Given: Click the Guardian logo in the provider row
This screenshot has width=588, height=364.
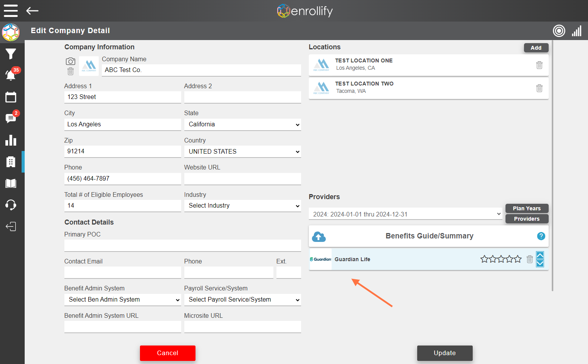Looking at the screenshot, I should [x=321, y=259].
